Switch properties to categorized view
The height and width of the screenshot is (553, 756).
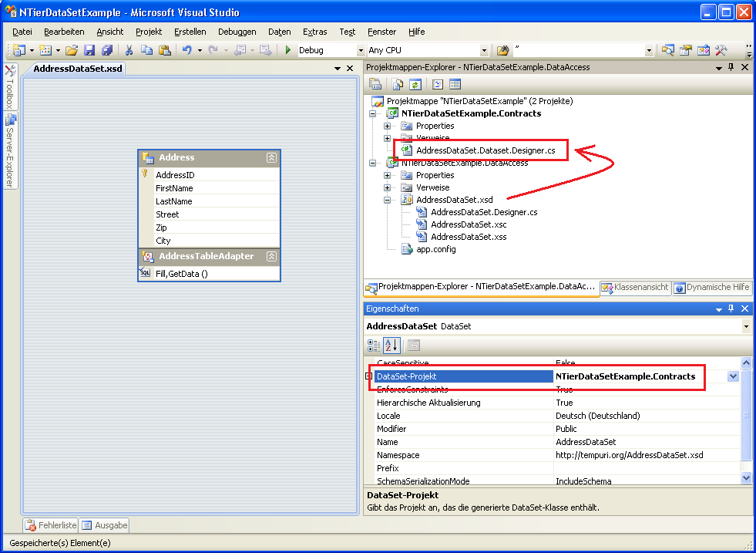point(374,345)
